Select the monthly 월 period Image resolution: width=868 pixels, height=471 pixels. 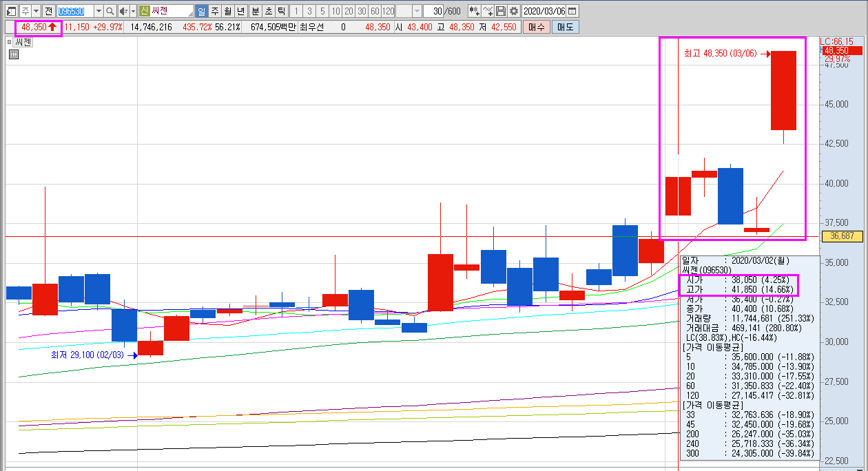pyautogui.click(x=227, y=11)
